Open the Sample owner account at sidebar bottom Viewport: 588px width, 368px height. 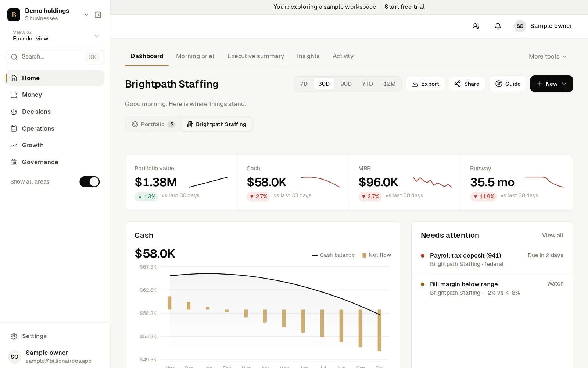55,357
